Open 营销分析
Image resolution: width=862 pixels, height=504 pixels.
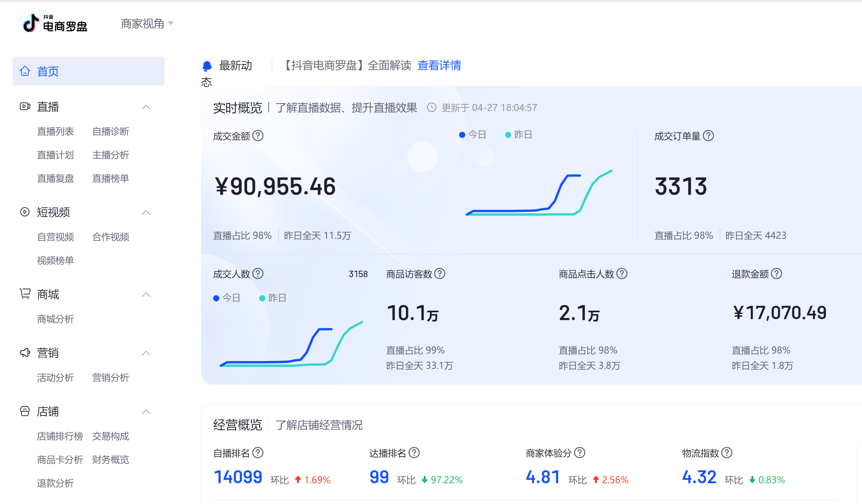click(x=110, y=377)
